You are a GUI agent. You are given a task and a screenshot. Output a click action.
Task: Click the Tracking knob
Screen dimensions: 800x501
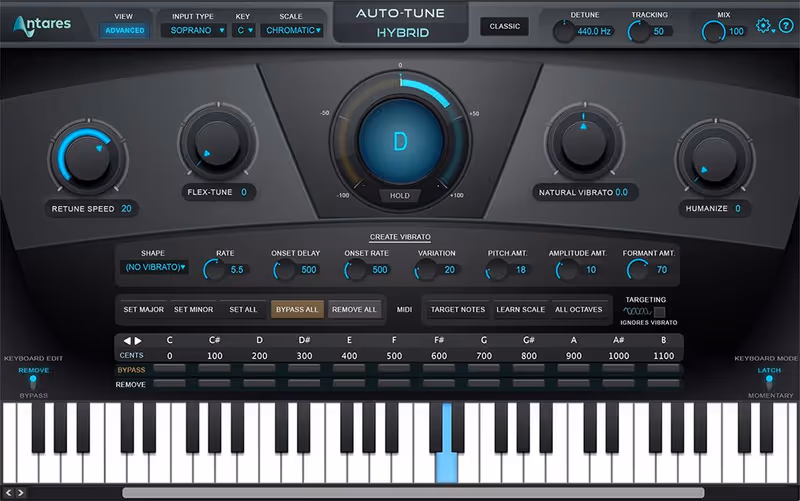click(638, 32)
